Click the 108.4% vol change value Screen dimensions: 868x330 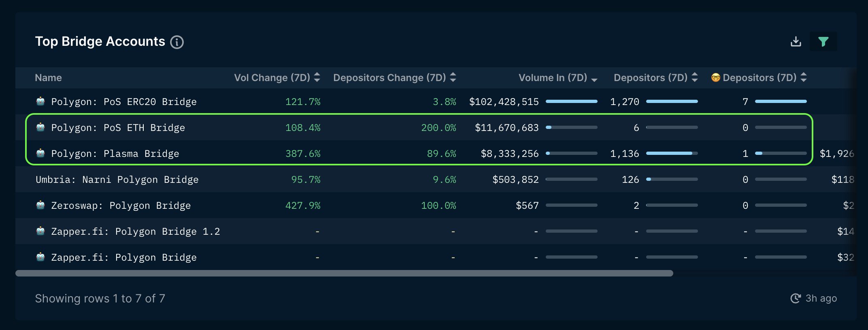point(303,128)
